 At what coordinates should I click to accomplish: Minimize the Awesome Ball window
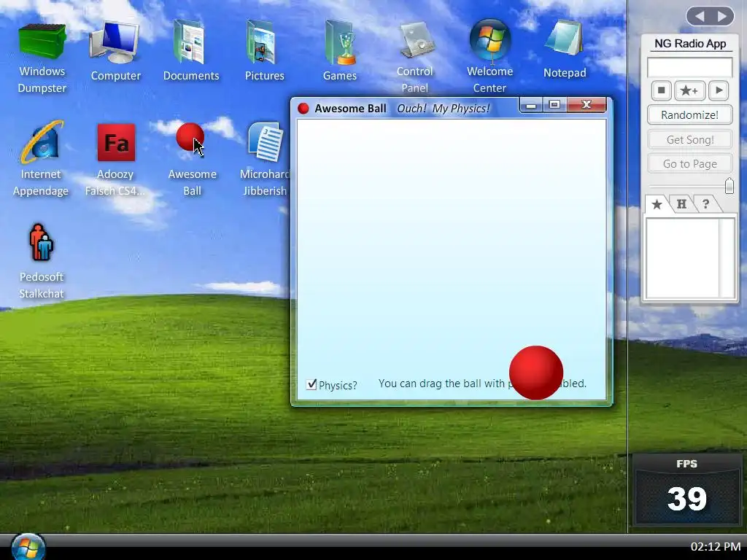[x=531, y=105]
